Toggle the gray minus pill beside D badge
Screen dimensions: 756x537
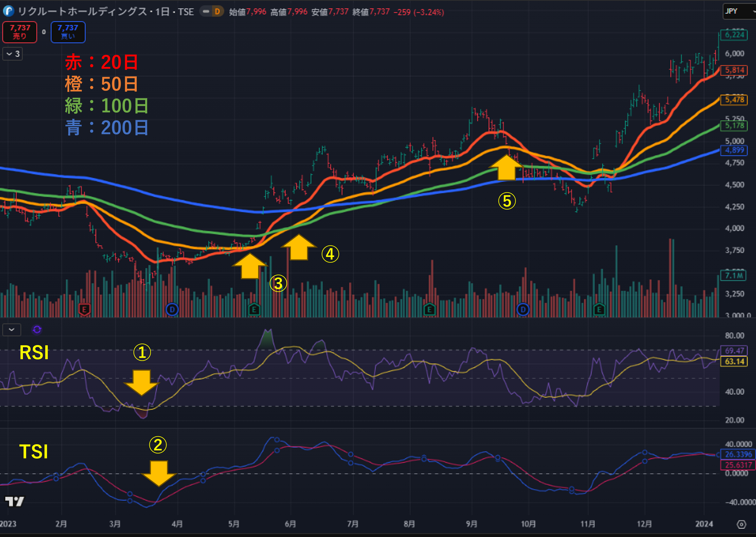tap(206, 12)
